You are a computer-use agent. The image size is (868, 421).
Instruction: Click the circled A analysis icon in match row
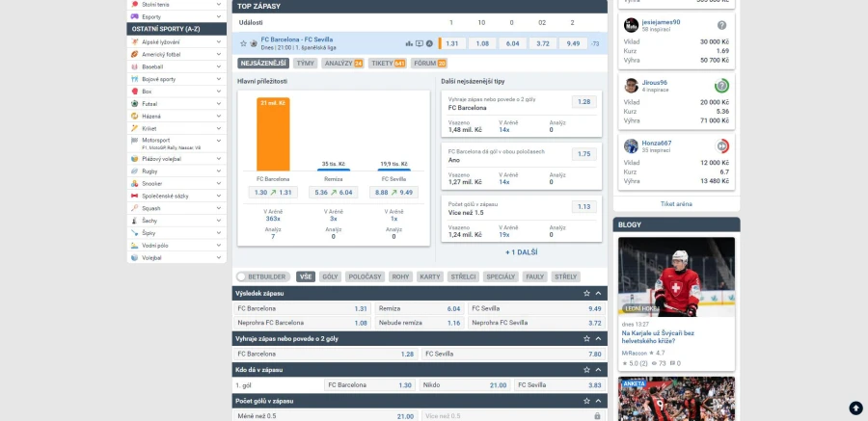click(x=429, y=43)
